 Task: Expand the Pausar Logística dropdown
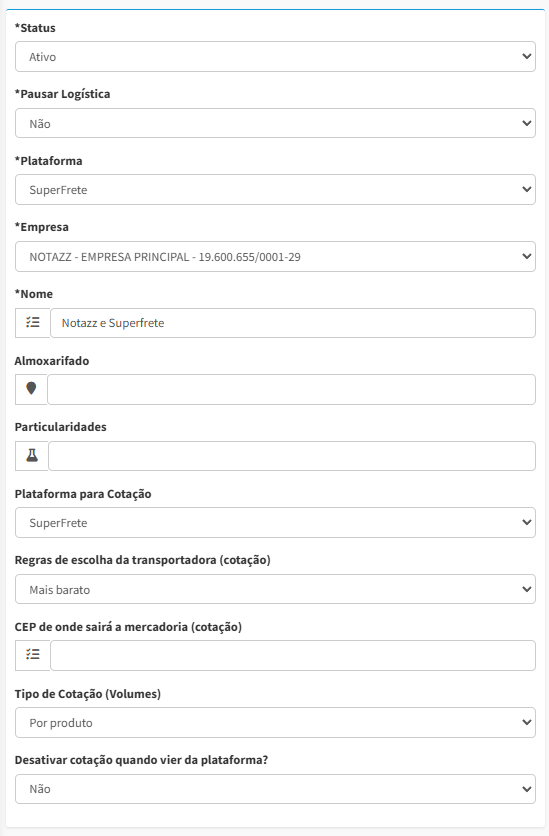(275, 123)
